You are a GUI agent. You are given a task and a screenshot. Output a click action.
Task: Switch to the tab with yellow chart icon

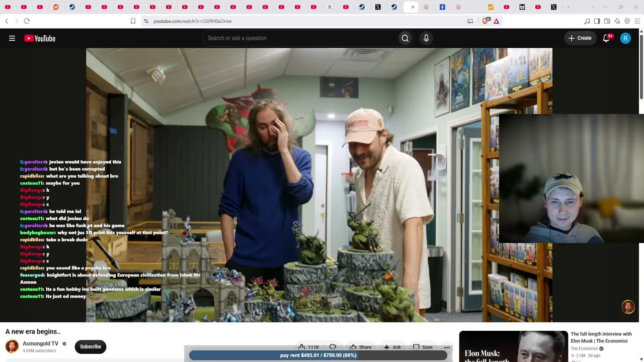point(491,7)
